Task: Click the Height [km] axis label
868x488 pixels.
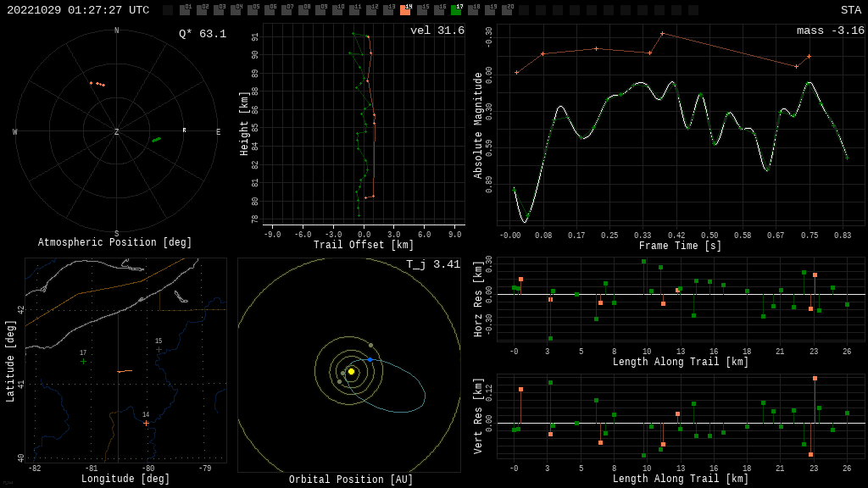Action: click(244, 124)
